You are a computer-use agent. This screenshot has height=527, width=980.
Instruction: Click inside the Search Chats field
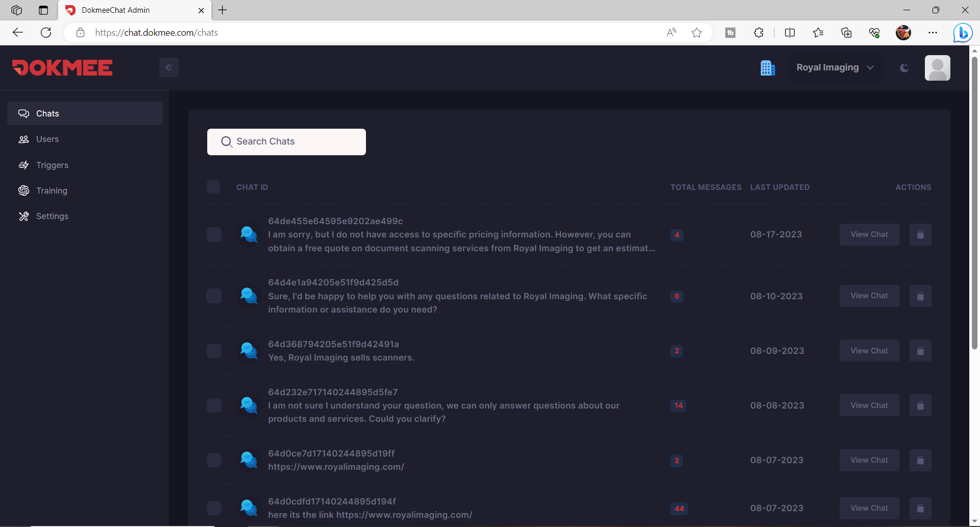[x=286, y=141]
